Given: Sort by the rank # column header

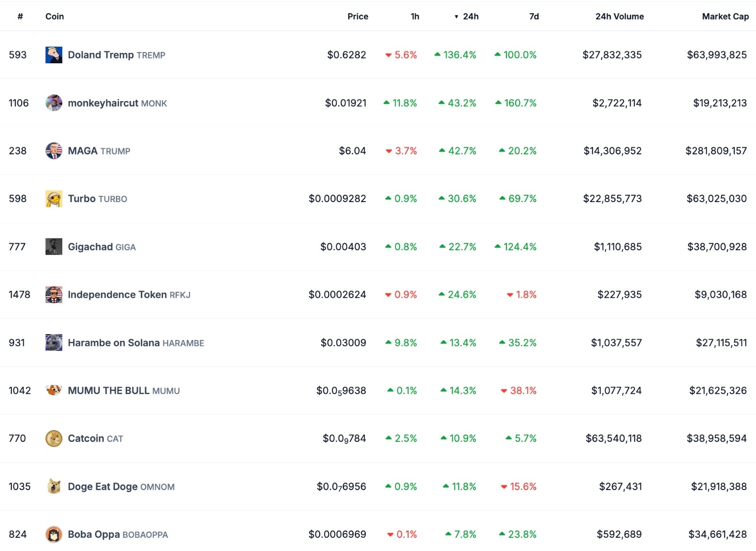Looking at the screenshot, I should coord(20,17).
